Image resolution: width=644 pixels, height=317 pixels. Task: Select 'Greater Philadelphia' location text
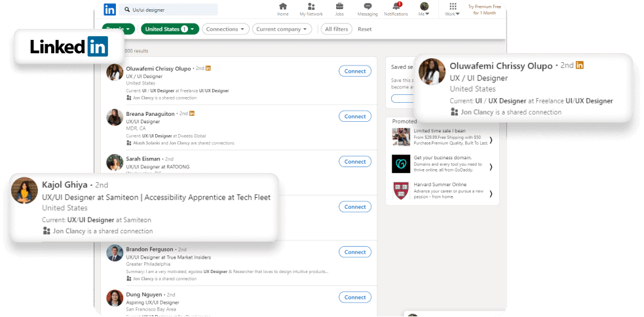coord(148,264)
